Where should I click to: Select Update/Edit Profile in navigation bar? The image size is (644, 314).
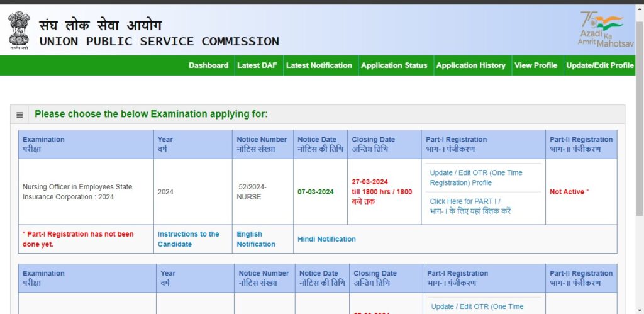coord(599,65)
